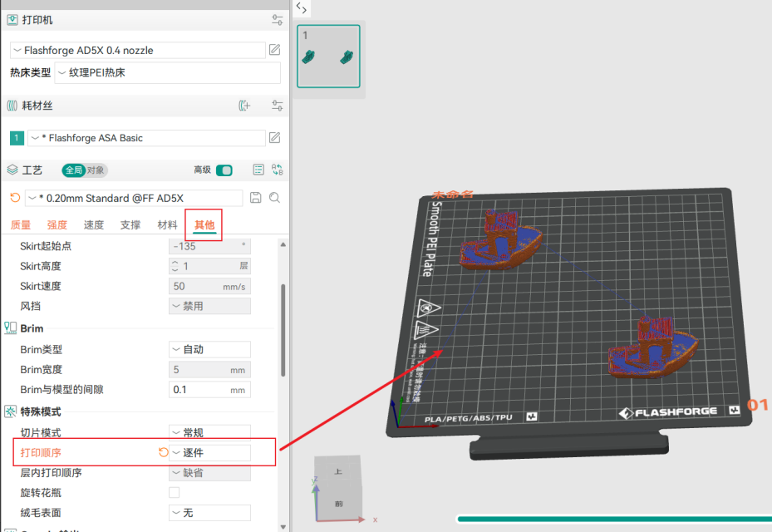Open the process settings list icon

[258, 170]
